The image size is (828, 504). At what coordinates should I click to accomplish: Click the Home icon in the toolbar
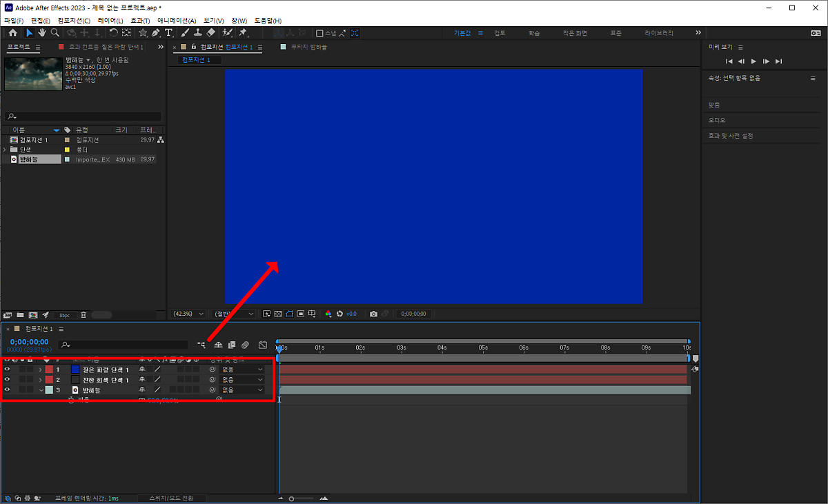click(12, 32)
